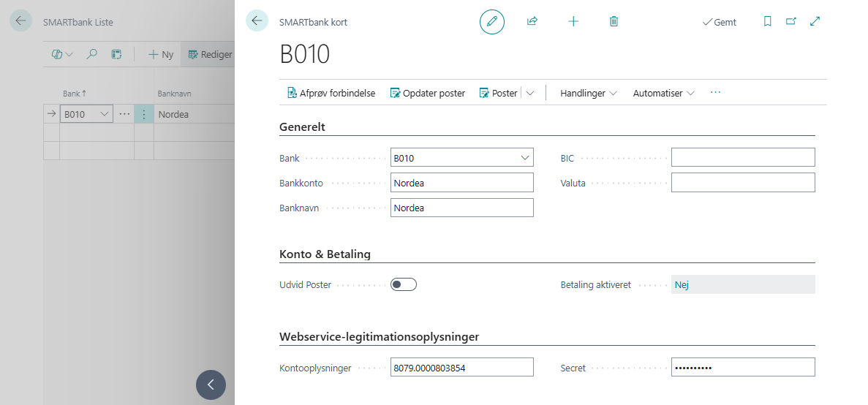Click Opdater poster

428,94
